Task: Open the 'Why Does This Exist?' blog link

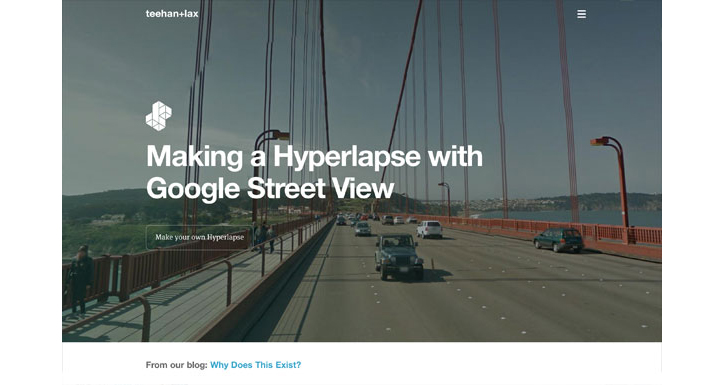Action: tap(255, 365)
